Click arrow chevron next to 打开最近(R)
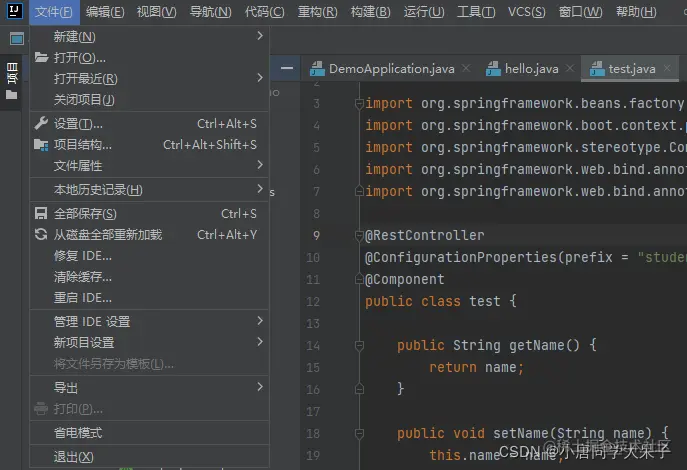 (260, 78)
